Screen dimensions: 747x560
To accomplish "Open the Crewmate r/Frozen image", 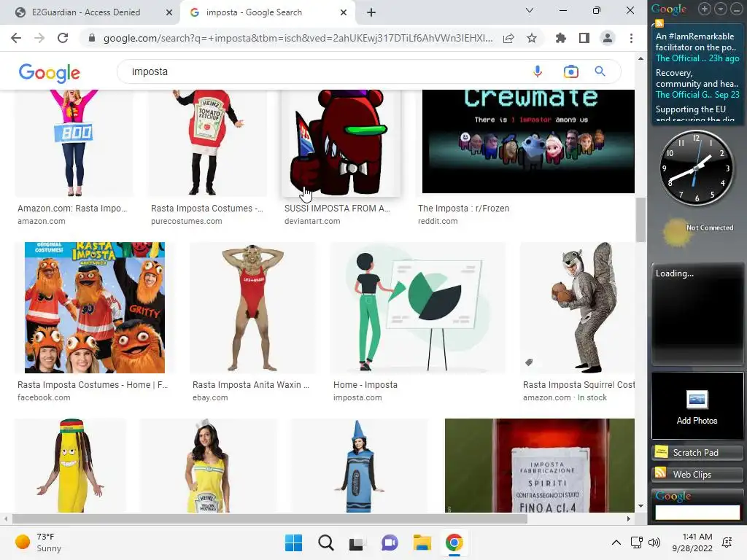I will point(528,141).
